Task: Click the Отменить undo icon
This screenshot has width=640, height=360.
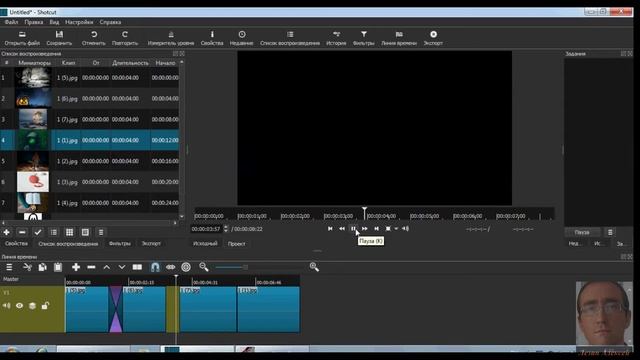Action: [93, 38]
